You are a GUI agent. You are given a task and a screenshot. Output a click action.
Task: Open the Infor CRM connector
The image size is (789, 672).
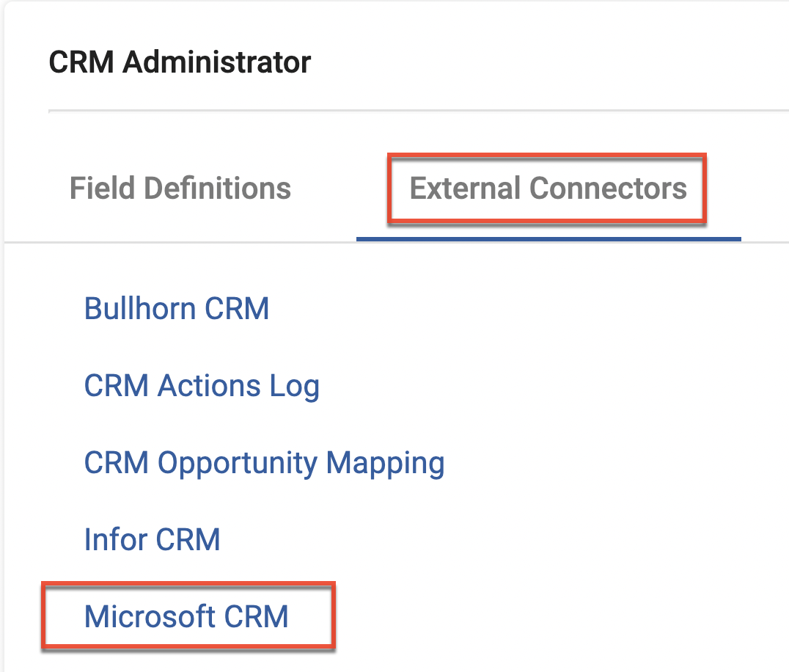[x=152, y=540]
